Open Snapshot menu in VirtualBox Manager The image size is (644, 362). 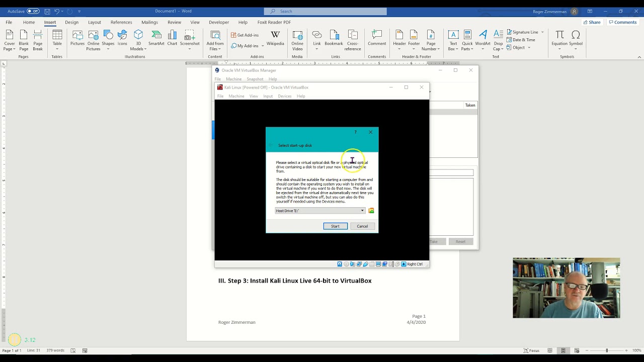[255, 79]
